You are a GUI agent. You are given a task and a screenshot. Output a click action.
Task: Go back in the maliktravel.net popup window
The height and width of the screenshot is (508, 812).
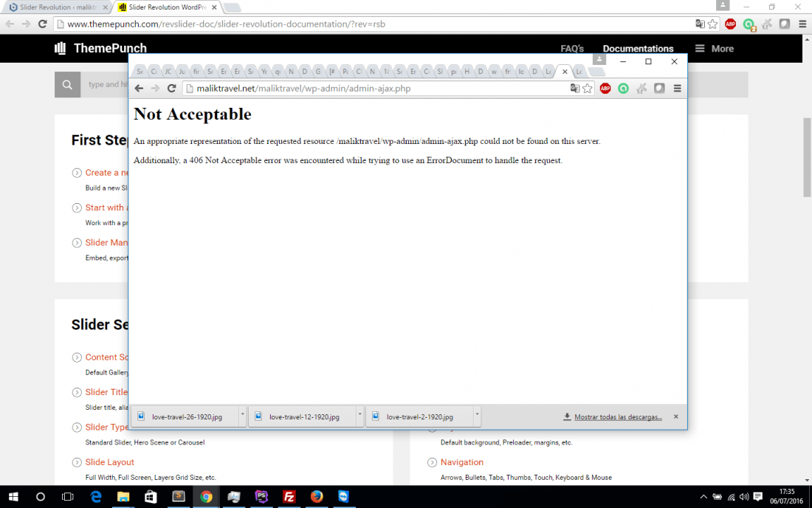[x=139, y=89]
